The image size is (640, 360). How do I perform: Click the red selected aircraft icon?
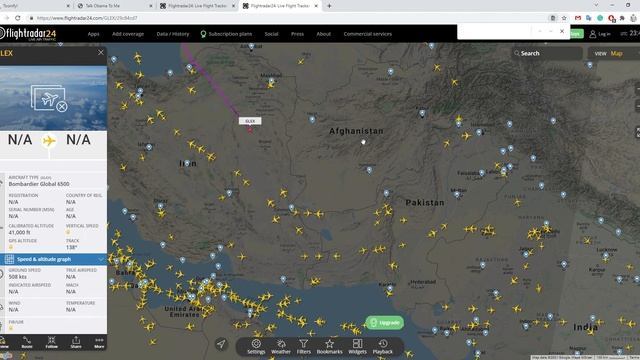(x=250, y=130)
